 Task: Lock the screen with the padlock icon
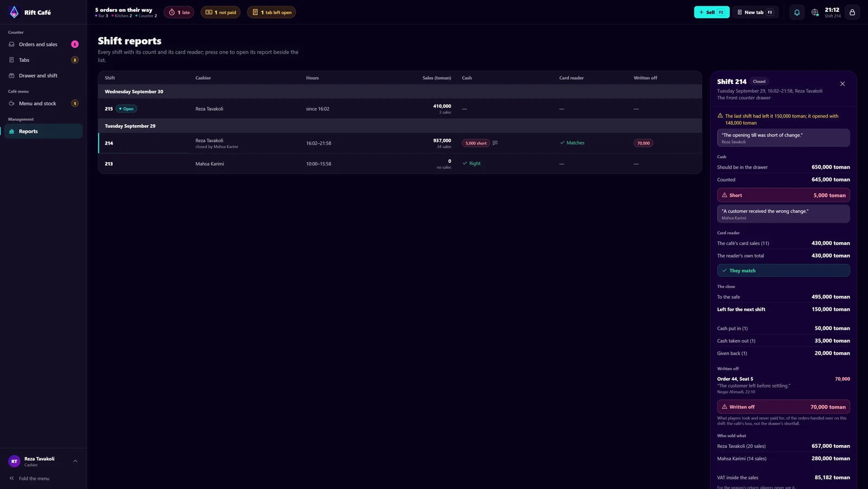pyautogui.click(x=852, y=12)
